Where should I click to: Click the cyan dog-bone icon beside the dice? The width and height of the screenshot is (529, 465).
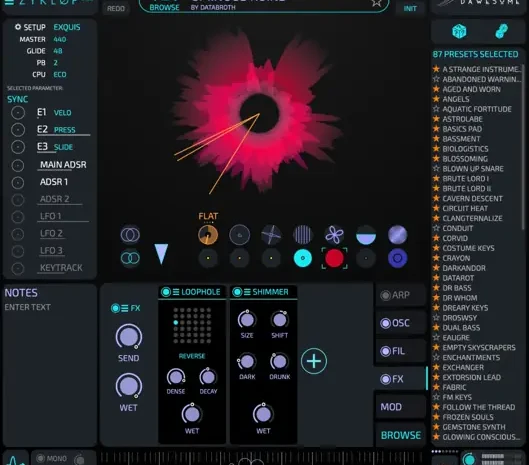tap(501, 31)
